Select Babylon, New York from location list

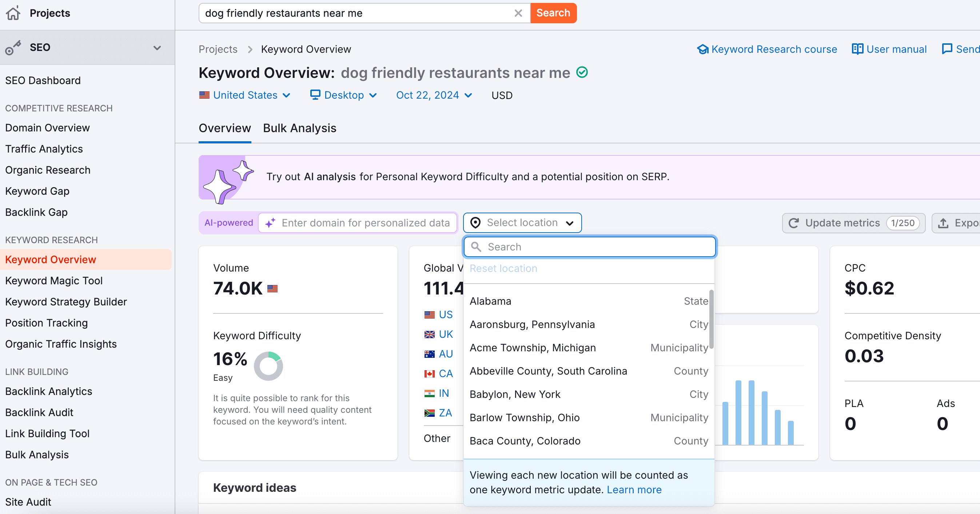point(515,394)
